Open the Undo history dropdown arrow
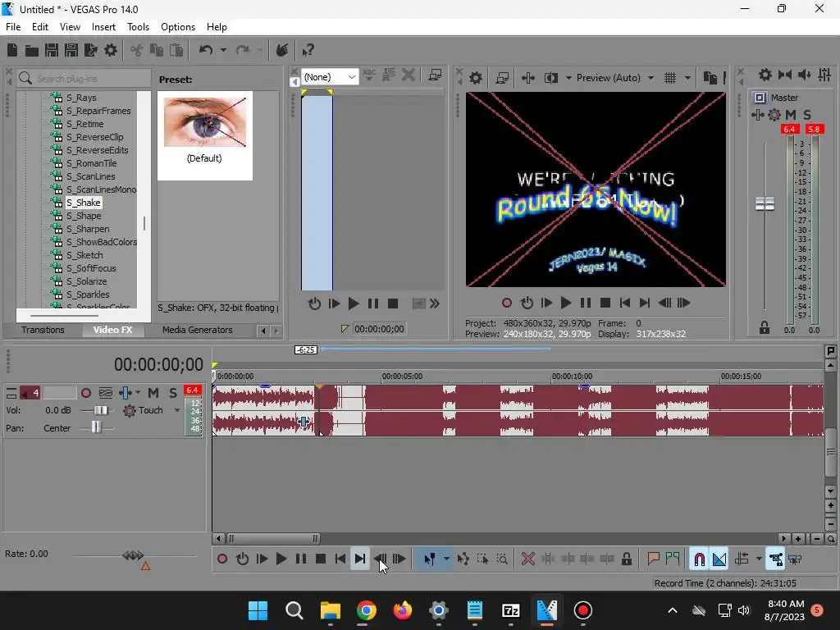This screenshot has width=840, height=630. tap(223, 50)
